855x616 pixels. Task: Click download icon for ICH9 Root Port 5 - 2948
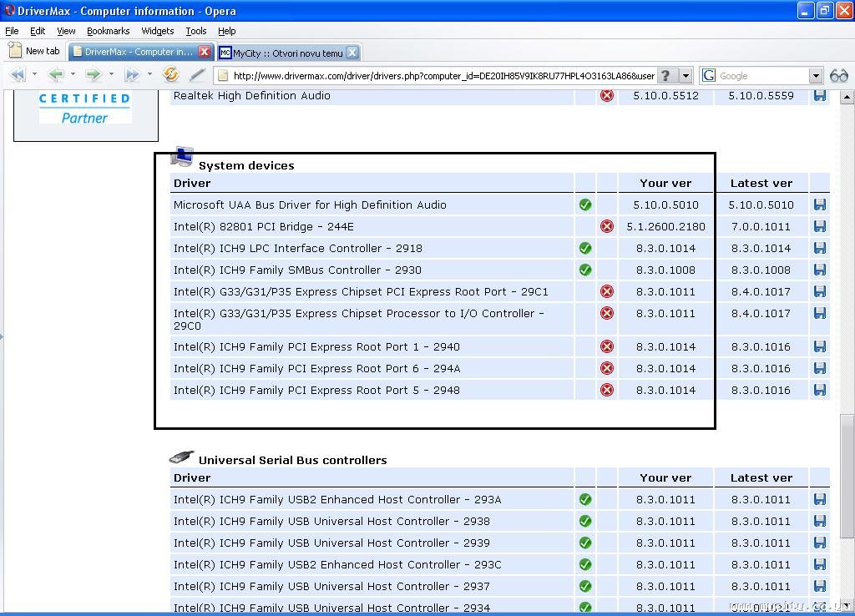[819, 390]
